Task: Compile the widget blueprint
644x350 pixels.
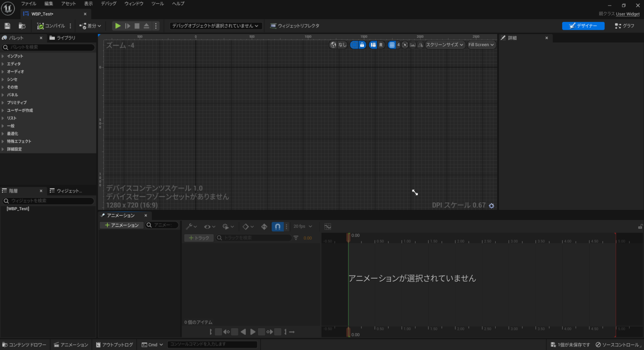Action: (x=51, y=26)
